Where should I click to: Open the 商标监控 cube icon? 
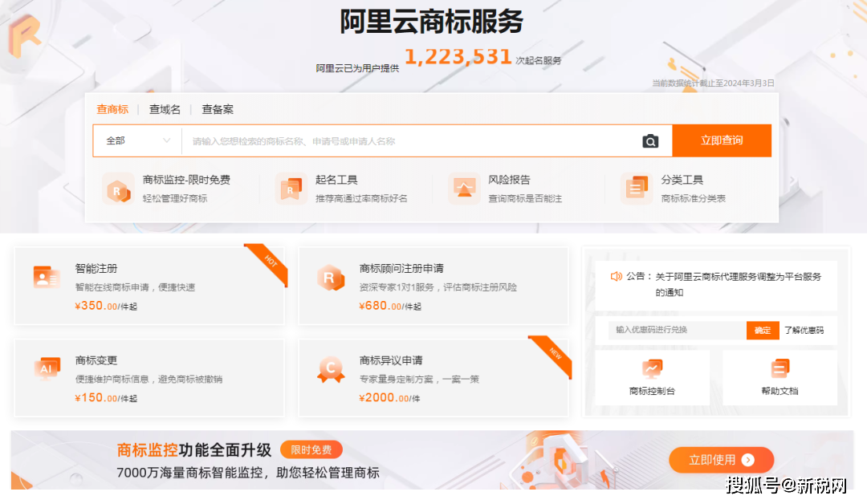point(118,189)
